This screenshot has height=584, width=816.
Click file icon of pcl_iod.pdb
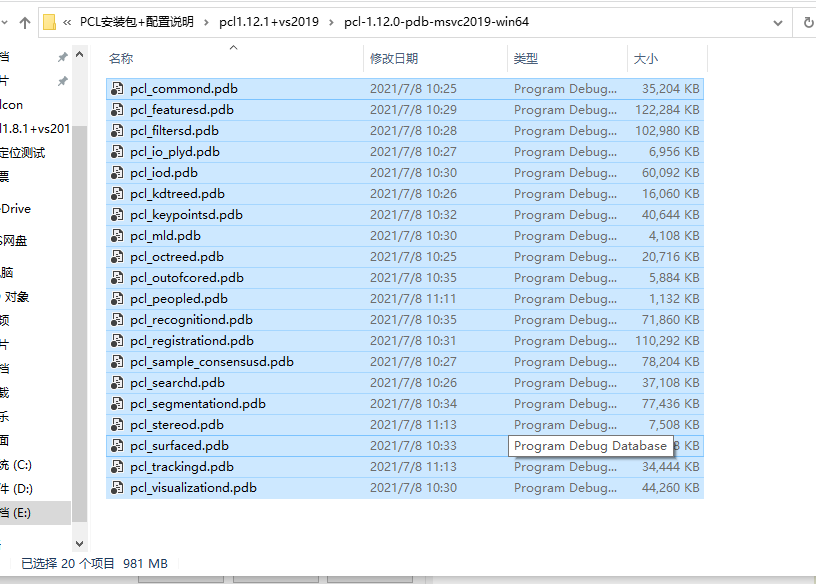(117, 173)
